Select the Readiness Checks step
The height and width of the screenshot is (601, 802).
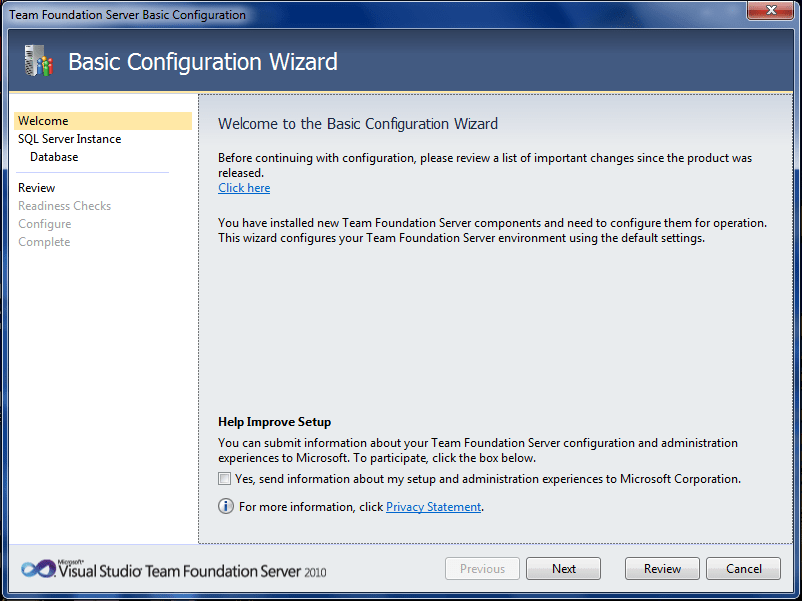[x=64, y=206]
